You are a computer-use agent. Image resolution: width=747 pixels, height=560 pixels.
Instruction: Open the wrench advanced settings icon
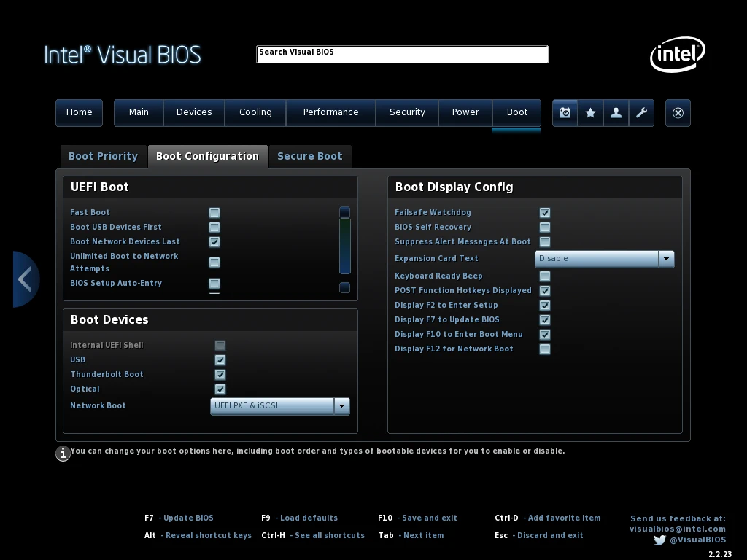point(641,113)
